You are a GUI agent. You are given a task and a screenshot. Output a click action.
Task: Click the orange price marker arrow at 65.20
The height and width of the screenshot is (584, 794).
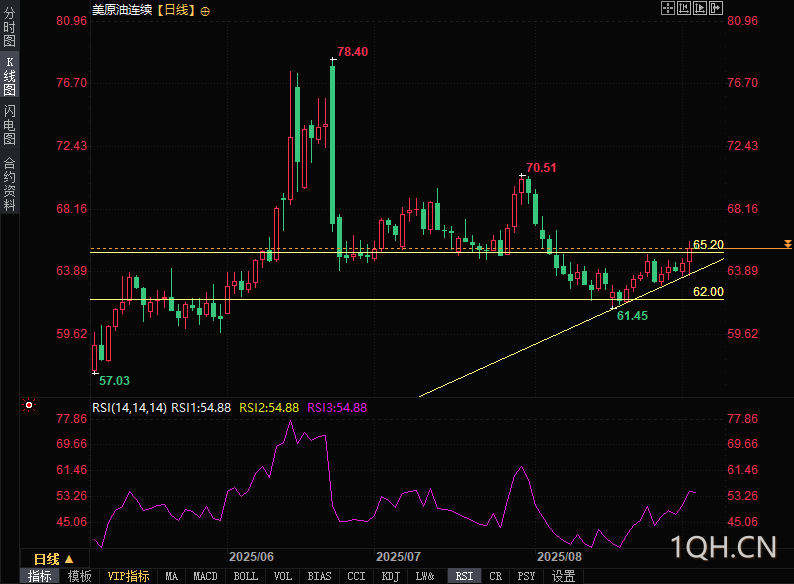788,244
